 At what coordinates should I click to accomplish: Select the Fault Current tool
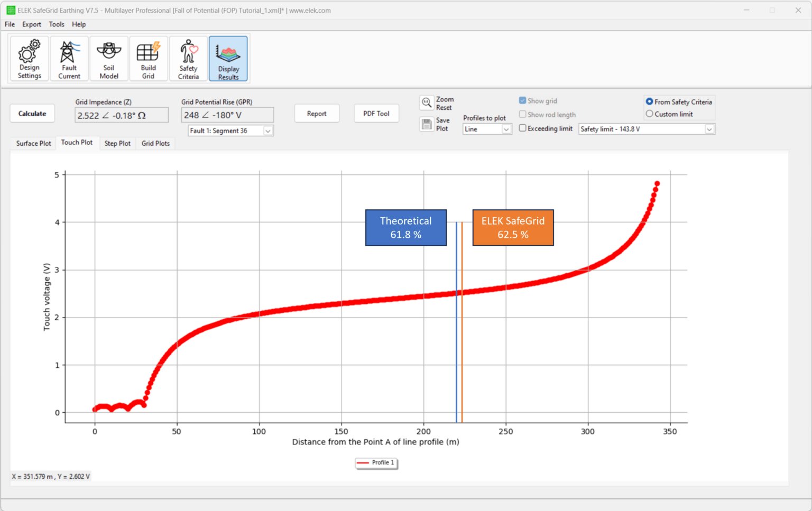[x=69, y=58]
